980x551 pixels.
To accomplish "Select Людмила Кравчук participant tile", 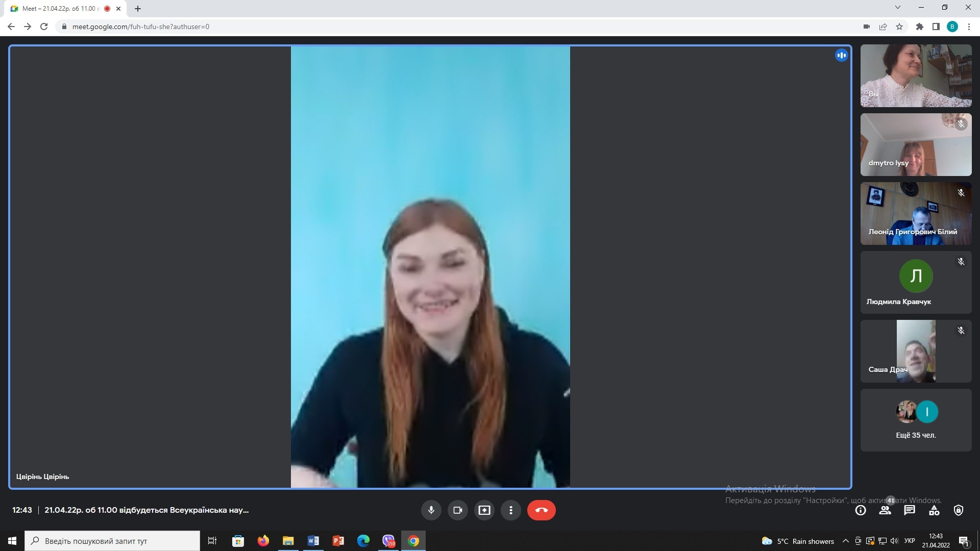I will (916, 282).
